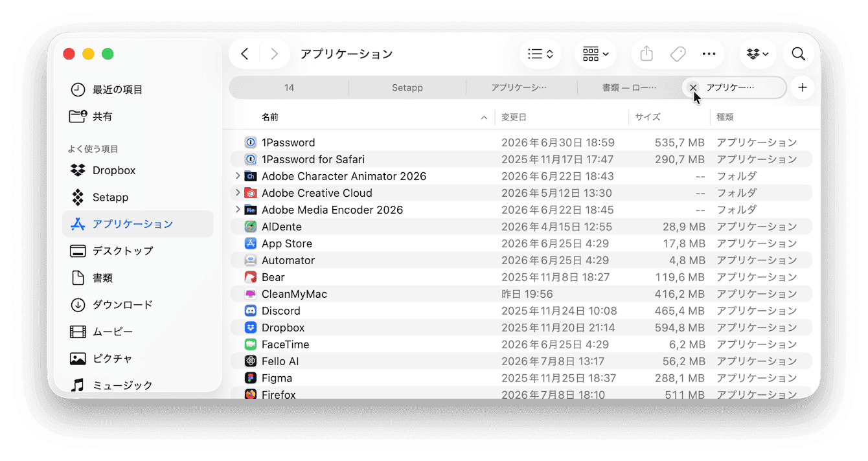Go back with the left chevron button
The image size is (868, 461).
point(245,54)
